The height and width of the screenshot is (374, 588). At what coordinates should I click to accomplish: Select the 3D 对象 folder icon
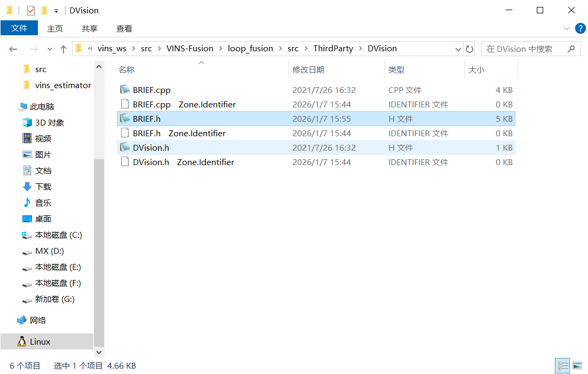pos(27,122)
